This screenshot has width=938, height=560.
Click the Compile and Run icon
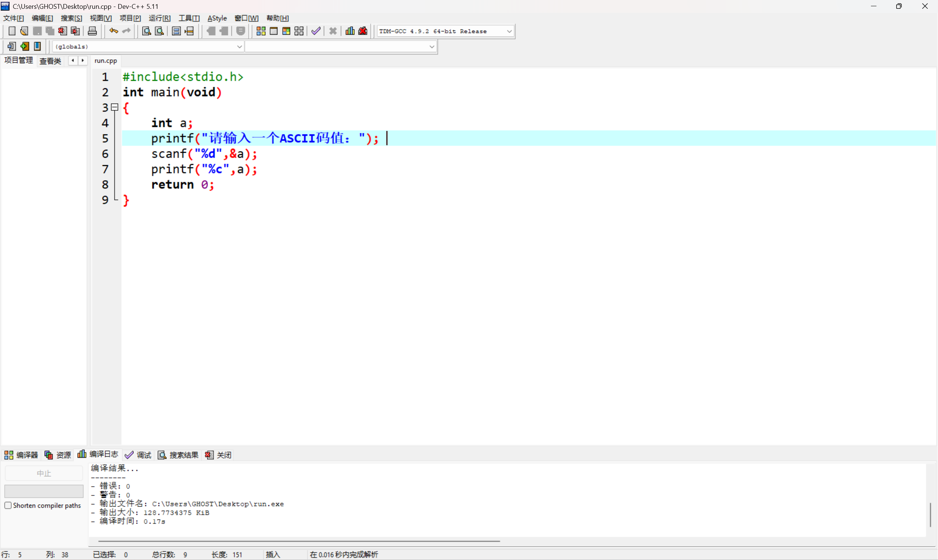click(286, 31)
